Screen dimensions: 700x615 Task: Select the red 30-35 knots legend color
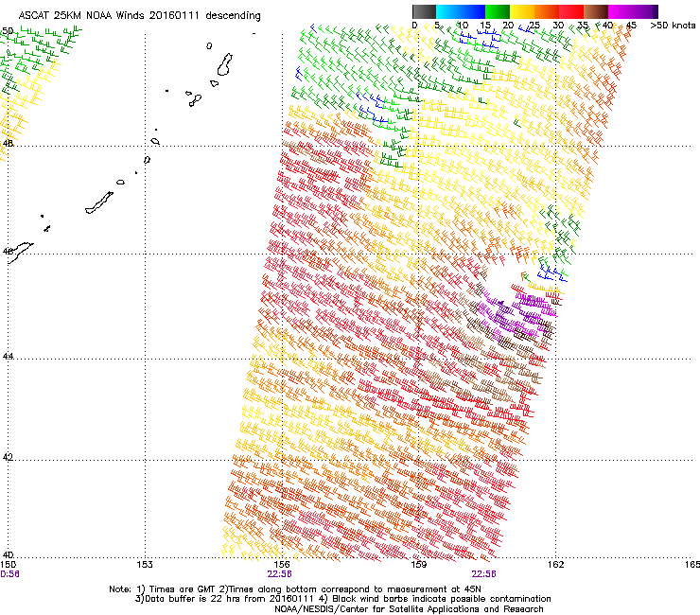[x=571, y=11]
